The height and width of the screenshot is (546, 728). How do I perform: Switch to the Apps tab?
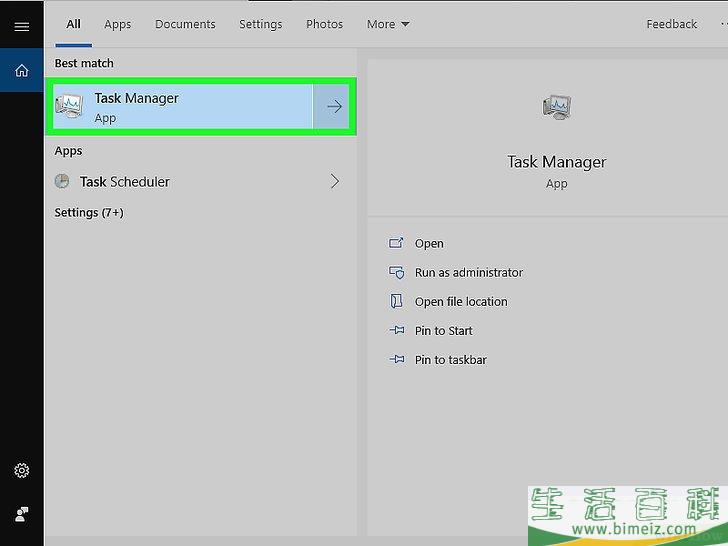117,24
